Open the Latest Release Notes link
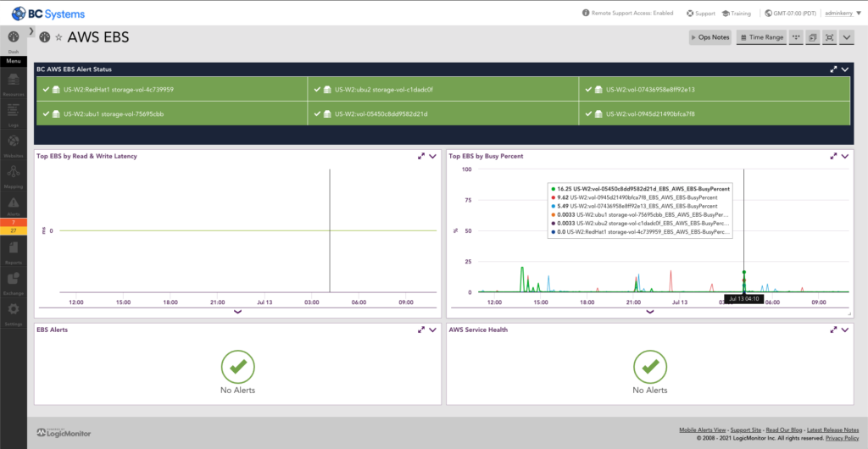The height and width of the screenshot is (449, 868). coord(832,430)
